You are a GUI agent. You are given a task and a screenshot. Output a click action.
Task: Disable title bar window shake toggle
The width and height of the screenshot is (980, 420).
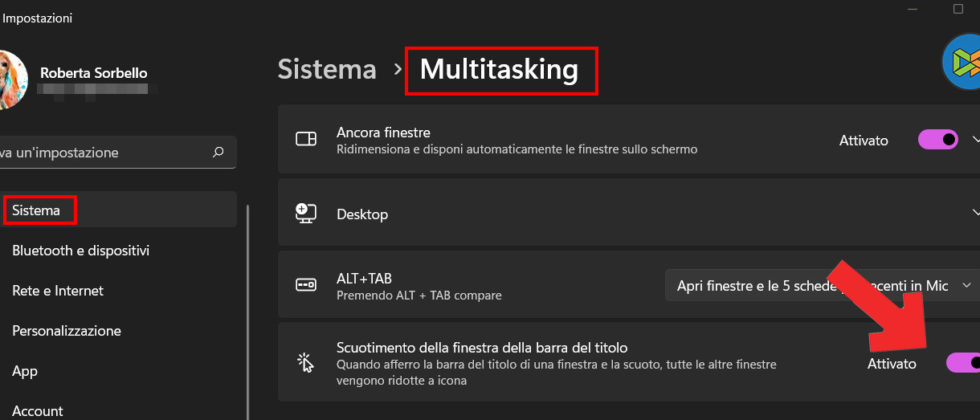pyautogui.click(x=962, y=362)
